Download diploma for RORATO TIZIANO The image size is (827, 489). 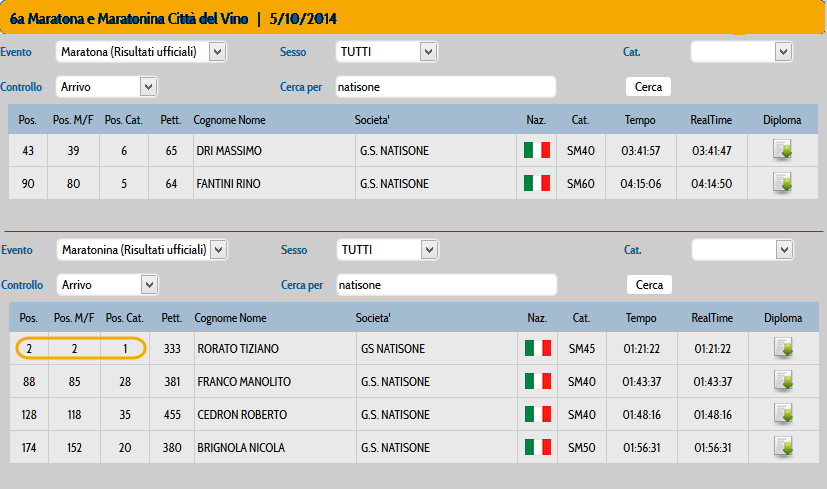[x=783, y=348]
